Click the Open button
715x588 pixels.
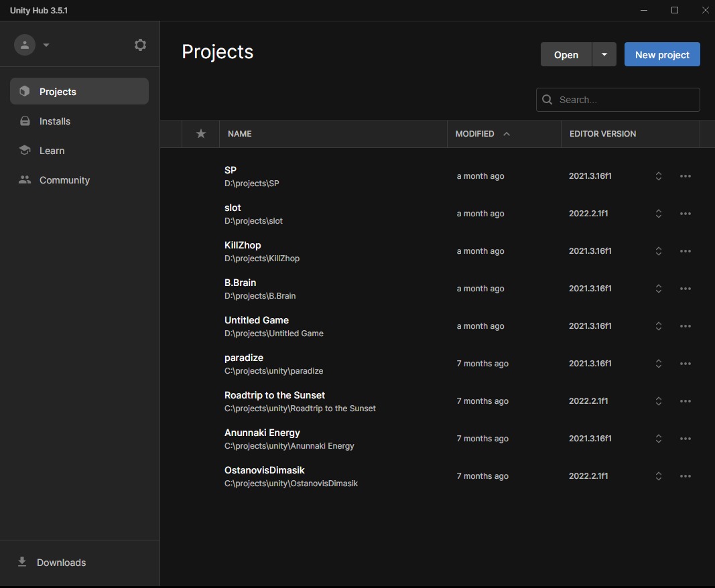pos(566,55)
